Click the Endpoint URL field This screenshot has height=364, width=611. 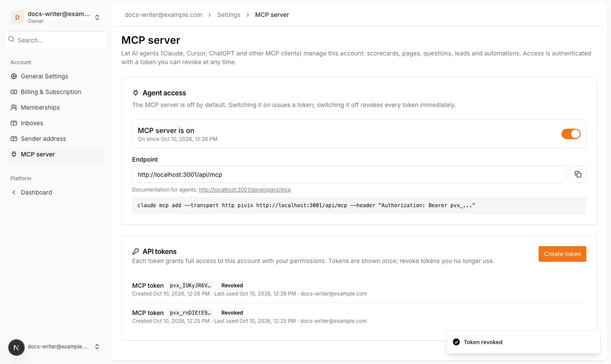click(x=349, y=174)
